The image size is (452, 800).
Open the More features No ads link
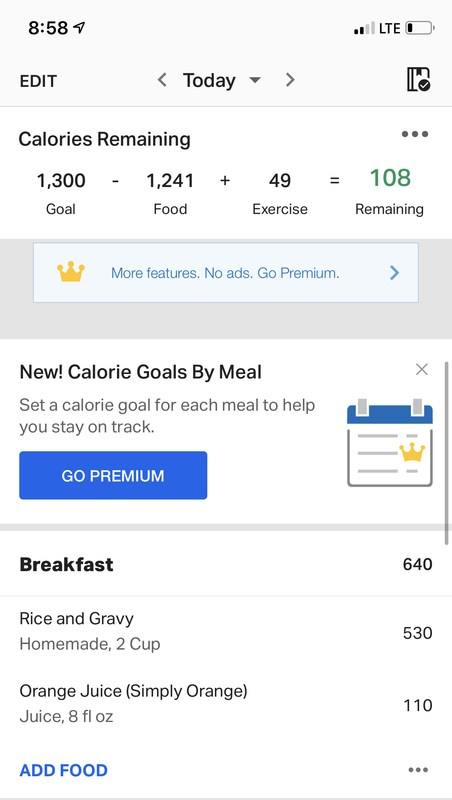click(x=225, y=273)
